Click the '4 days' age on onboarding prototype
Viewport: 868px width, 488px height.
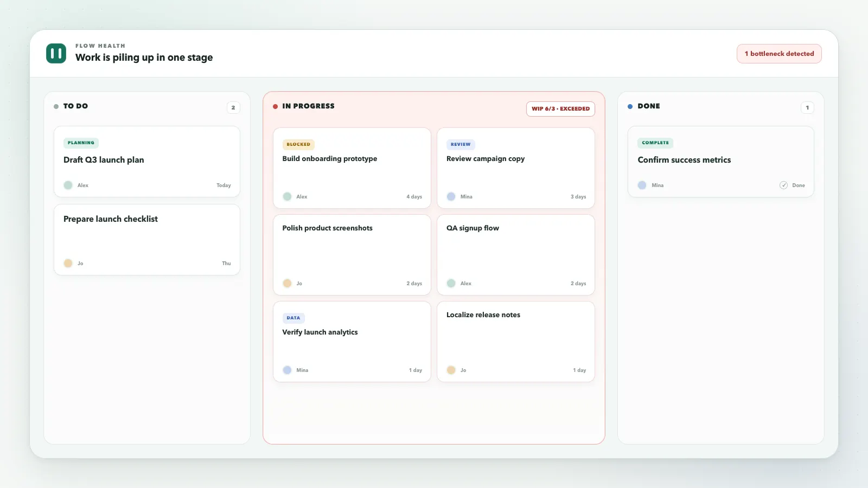point(414,197)
